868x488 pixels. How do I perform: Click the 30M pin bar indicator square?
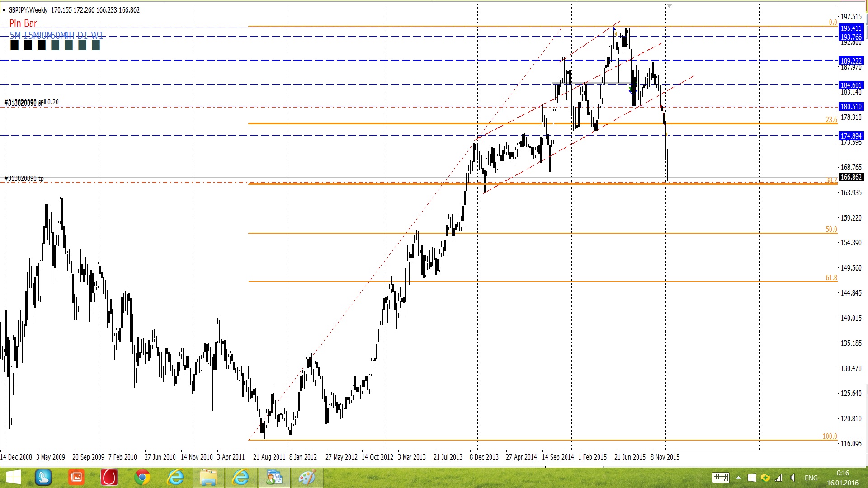coord(42,45)
